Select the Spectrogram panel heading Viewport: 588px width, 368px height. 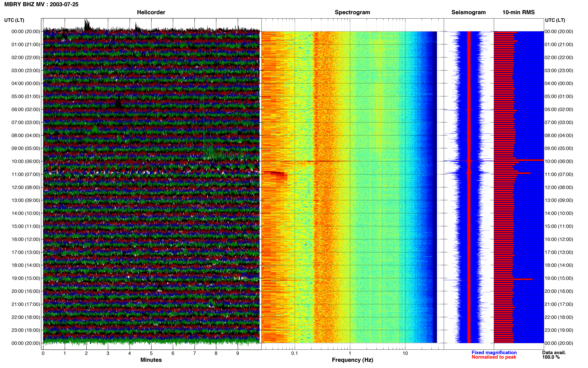pos(352,12)
